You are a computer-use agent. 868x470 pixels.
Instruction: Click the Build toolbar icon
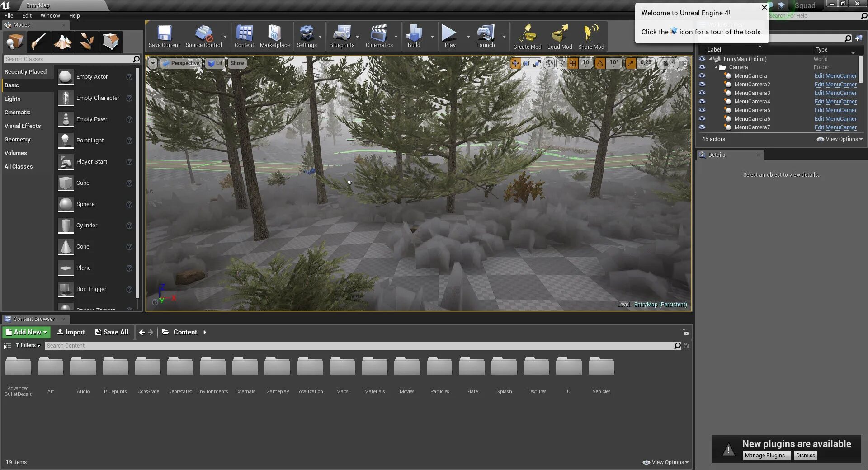coord(414,36)
